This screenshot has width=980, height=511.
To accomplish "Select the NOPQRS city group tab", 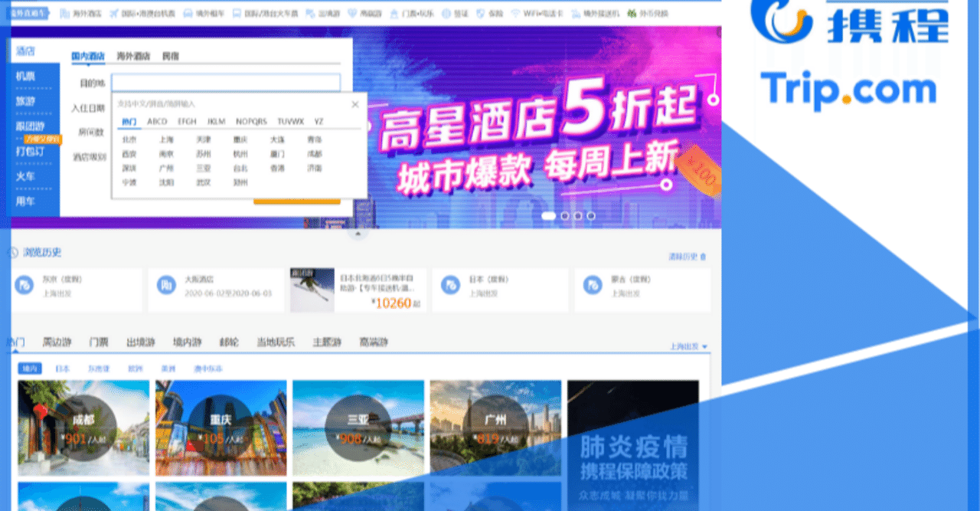I will pyautogui.click(x=252, y=122).
